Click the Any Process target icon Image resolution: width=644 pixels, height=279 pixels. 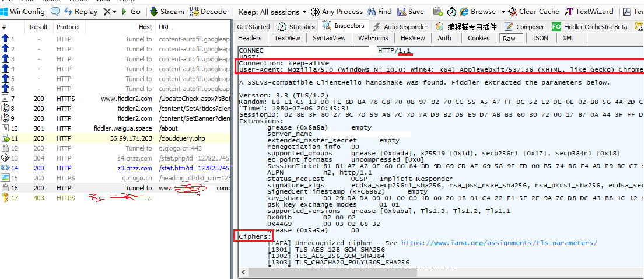pos(316,12)
